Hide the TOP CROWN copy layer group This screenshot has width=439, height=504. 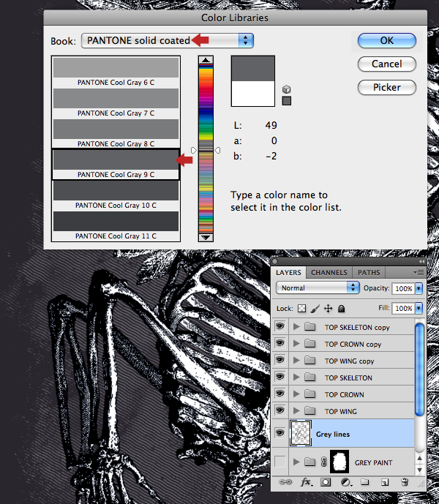(x=279, y=343)
